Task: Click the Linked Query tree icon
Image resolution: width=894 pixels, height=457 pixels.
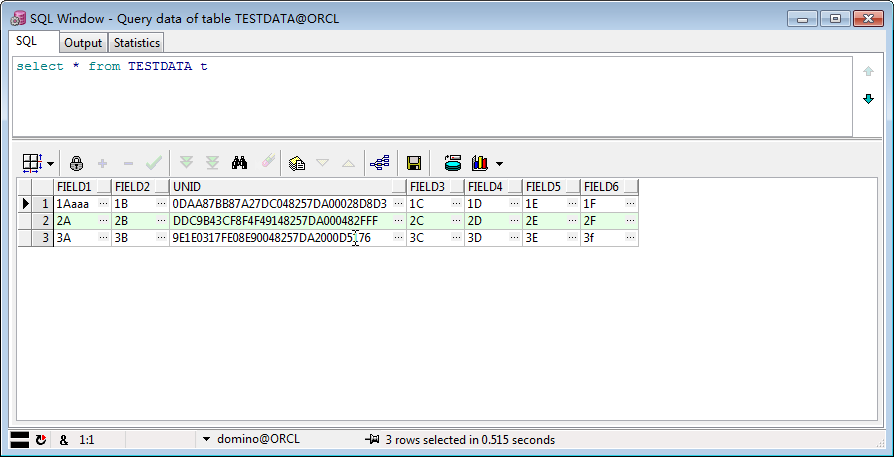Action: click(x=380, y=164)
